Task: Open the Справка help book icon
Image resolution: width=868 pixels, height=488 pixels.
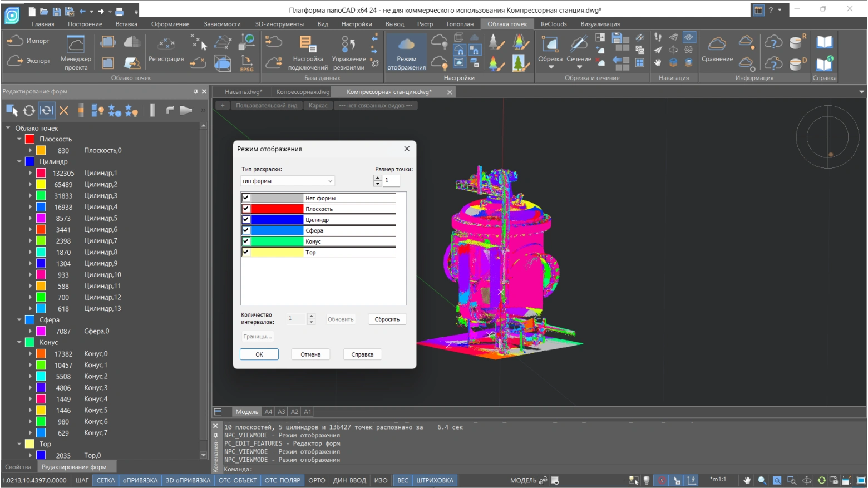Action: point(824,42)
